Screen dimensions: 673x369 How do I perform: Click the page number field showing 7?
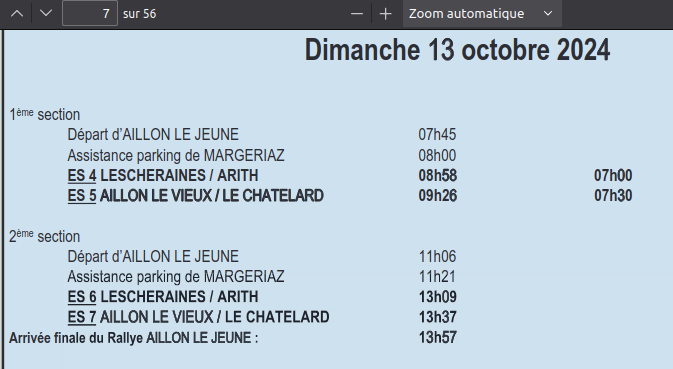(x=90, y=13)
